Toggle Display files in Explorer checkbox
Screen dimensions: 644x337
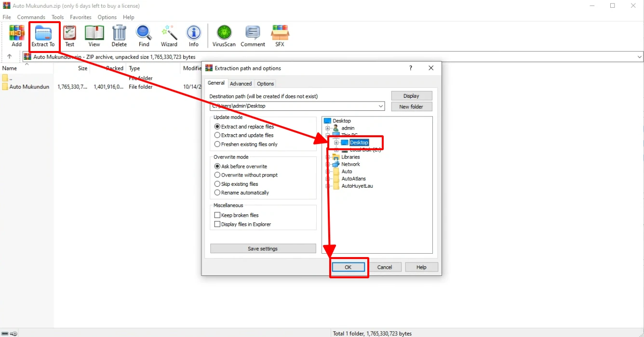(217, 224)
